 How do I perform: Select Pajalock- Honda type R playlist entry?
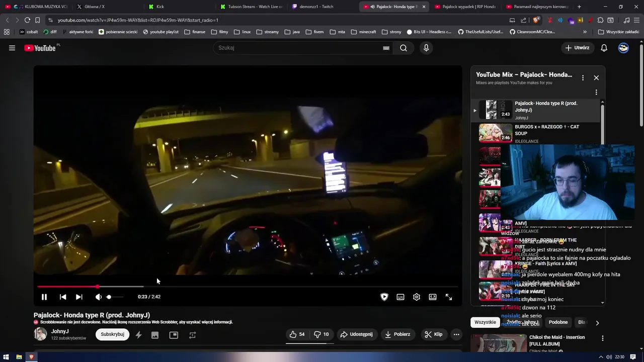coord(535,110)
